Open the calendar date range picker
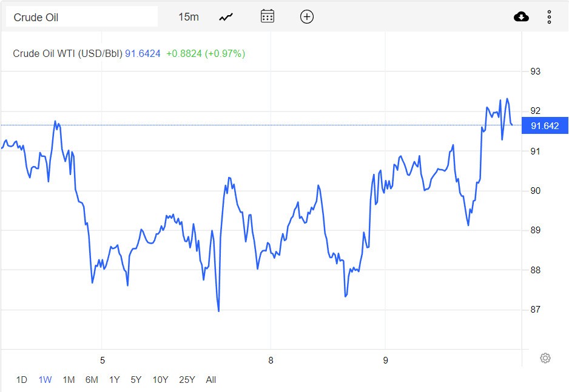The height and width of the screenshot is (392, 569). (268, 17)
